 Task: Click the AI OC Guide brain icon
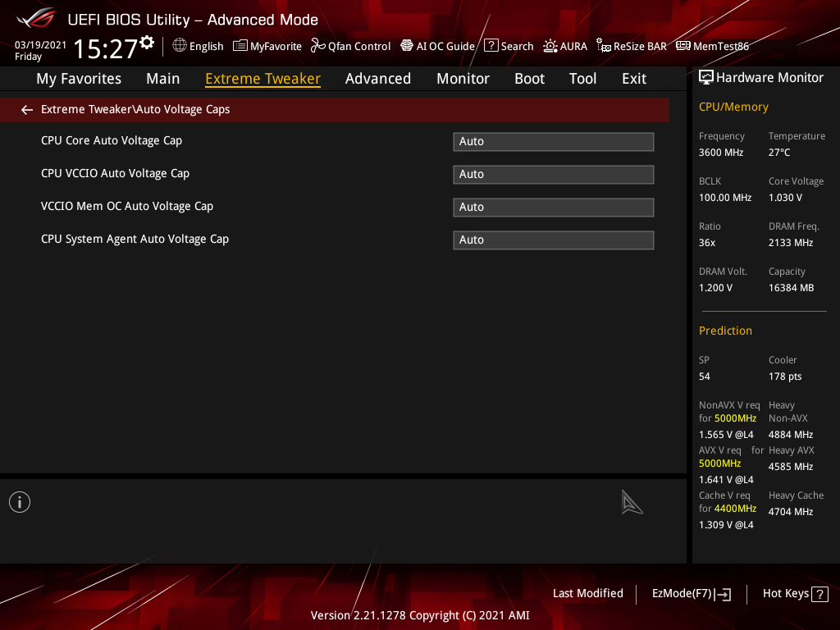(407, 46)
